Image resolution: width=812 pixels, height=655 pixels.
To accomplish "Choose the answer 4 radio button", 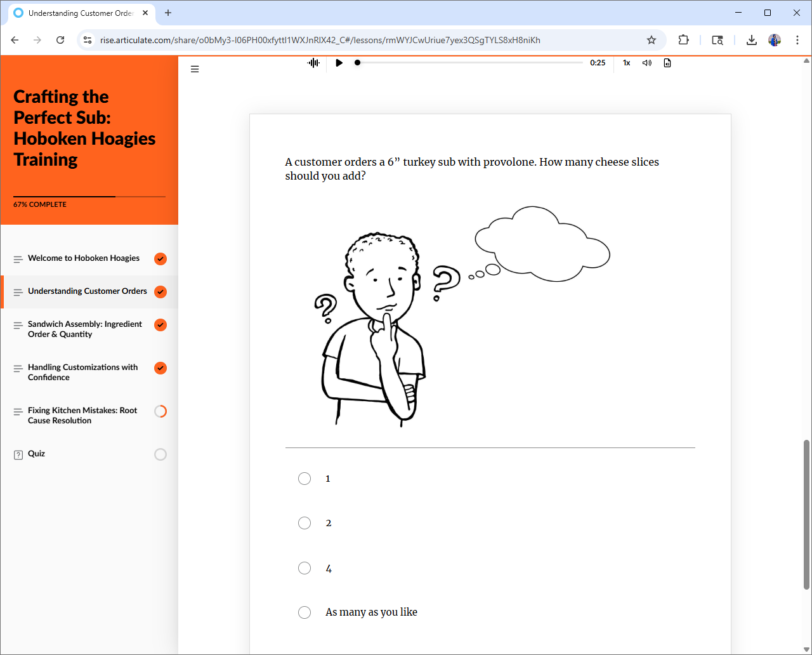I will tap(304, 568).
